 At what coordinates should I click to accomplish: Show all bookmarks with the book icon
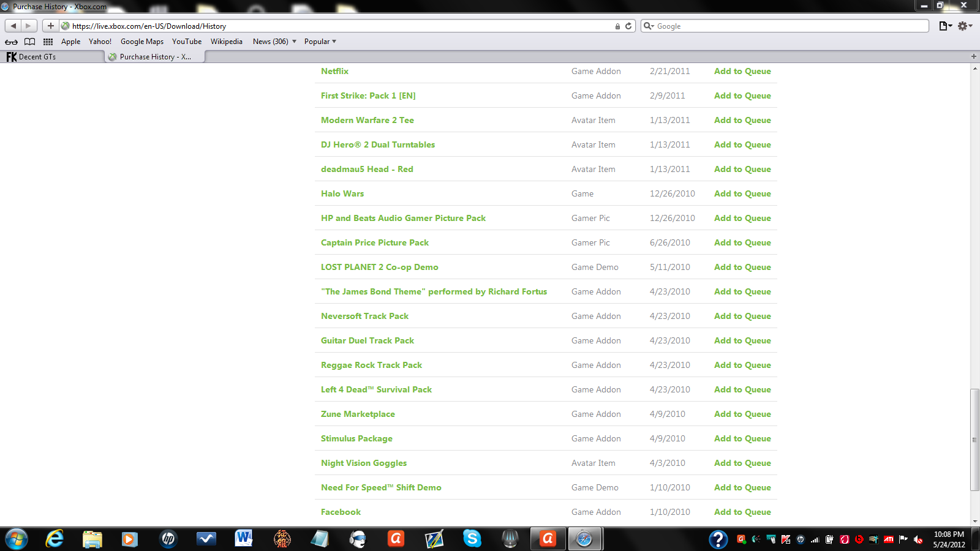(x=29, y=42)
